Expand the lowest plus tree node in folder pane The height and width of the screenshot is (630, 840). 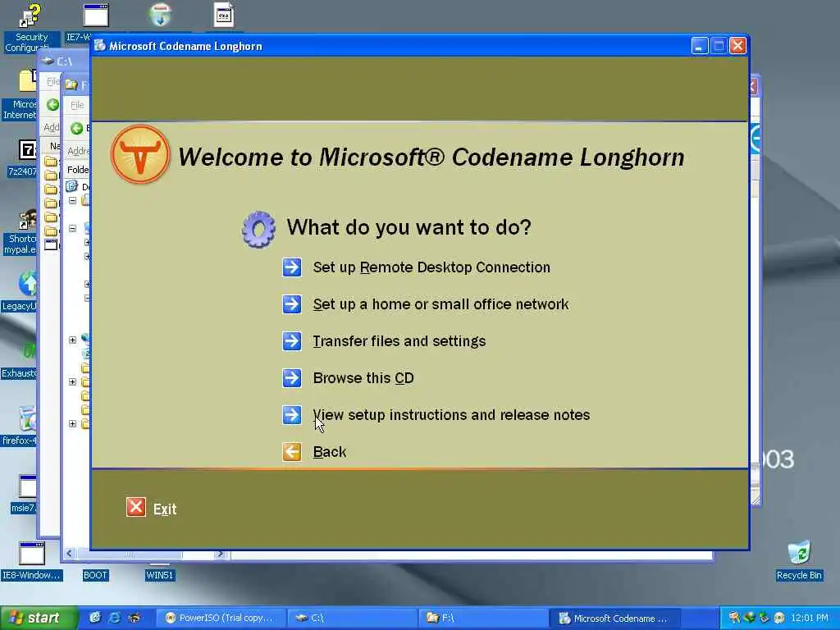tap(72, 423)
